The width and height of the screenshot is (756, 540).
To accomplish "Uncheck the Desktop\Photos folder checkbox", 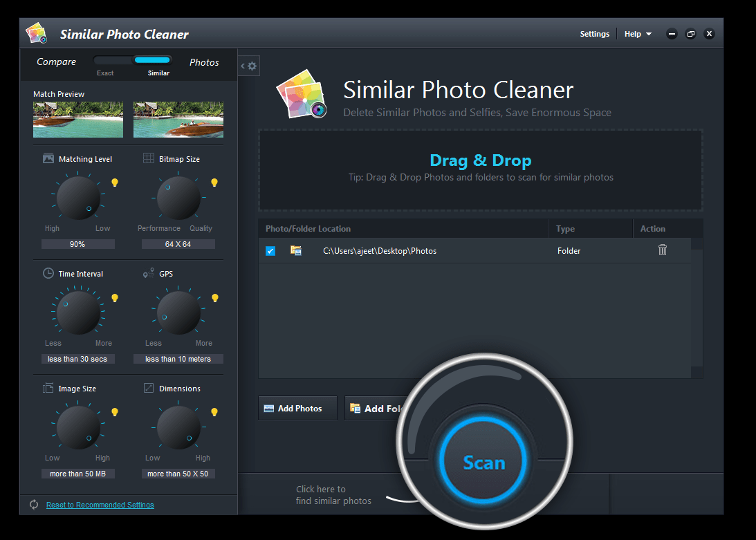I will [x=270, y=251].
